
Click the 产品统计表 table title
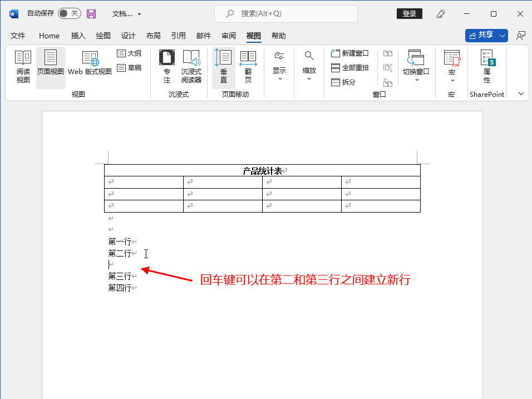click(262, 171)
